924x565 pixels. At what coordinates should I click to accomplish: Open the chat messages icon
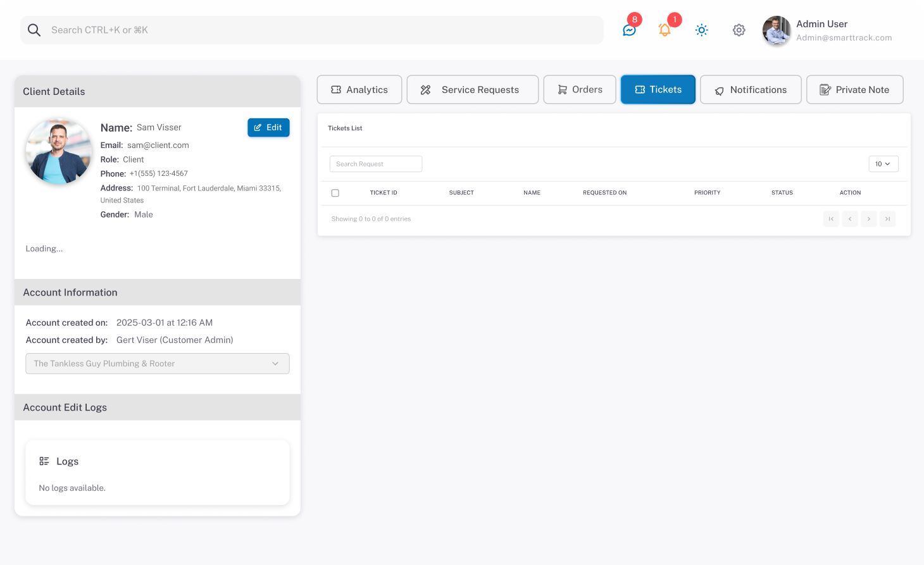629,30
